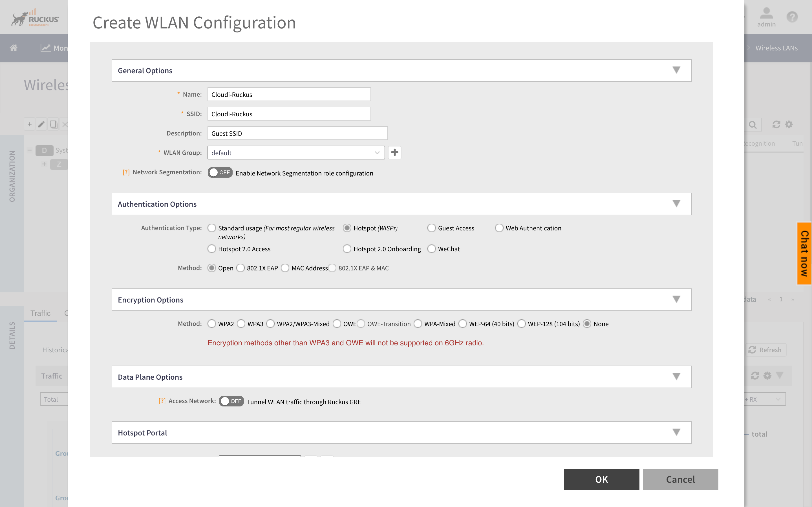The width and height of the screenshot is (812, 507).
Task: Open the settings gear icon
Action: click(x=789, y=124)
